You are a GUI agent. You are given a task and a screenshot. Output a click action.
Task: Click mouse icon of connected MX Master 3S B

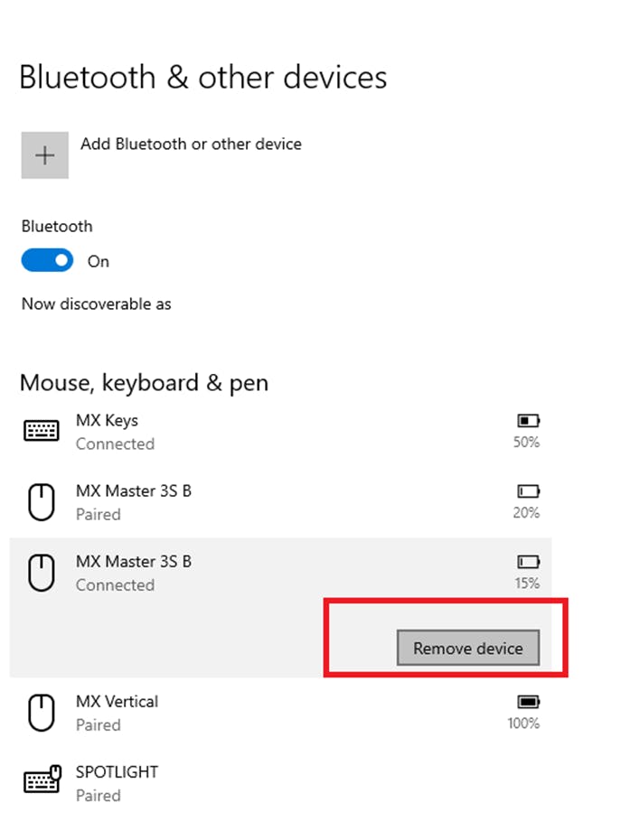click(x=42, y=573)
